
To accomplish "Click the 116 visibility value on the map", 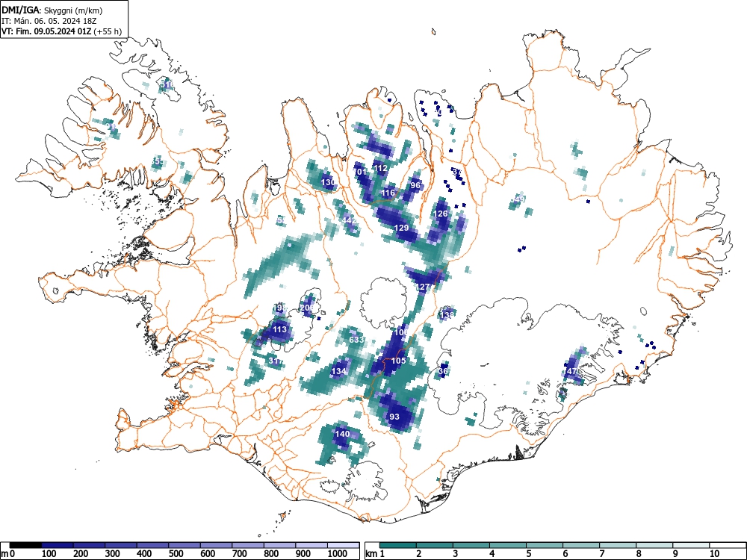I will (388, 193).
